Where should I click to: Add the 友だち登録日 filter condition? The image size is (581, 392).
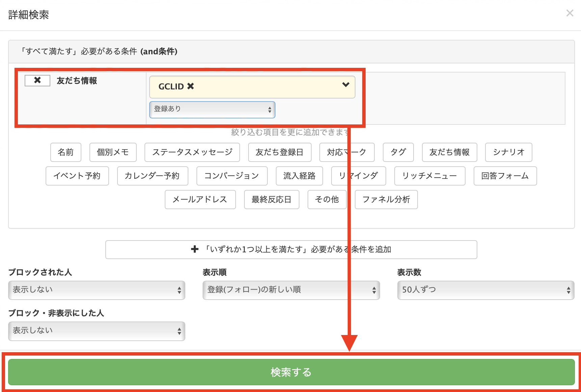280,152
